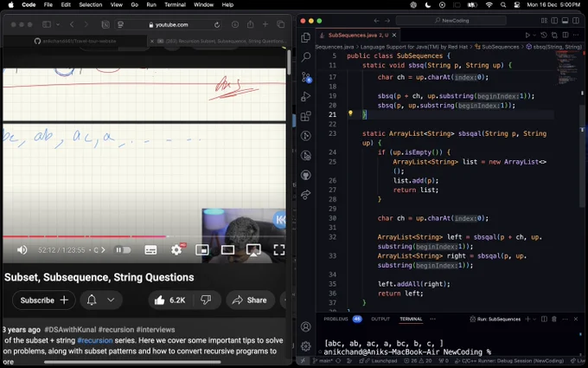Open #DSAwithKunal hashtag link
This screenshot has width=588, height=368.
tap(70, 329)
